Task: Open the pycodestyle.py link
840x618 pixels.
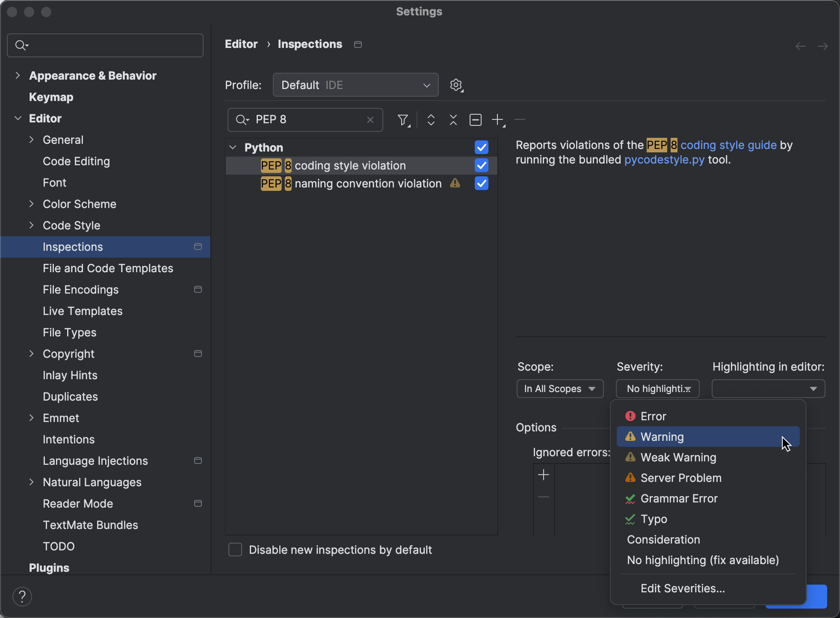Action: tap(664, 160)
